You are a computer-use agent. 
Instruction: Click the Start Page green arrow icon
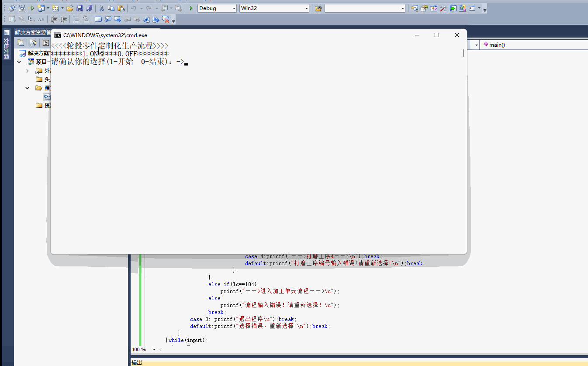pos(453,8)
